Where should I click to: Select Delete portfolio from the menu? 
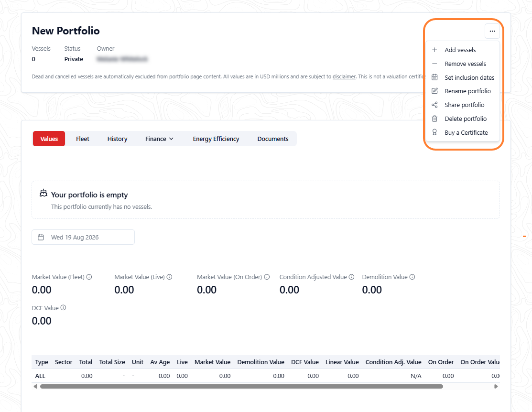462,119
